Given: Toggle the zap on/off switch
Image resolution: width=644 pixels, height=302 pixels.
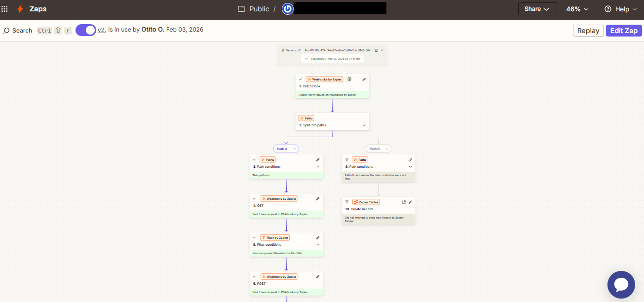Looking at the screenshot, I should click(86, 30).
